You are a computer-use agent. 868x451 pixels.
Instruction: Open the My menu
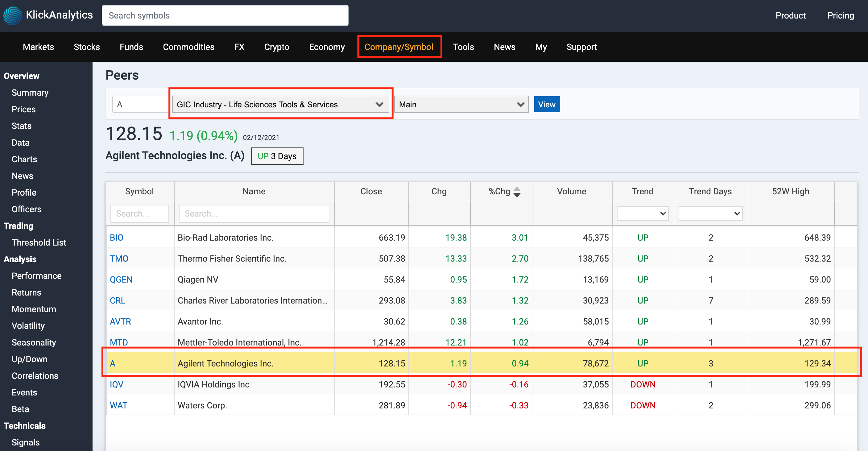(540, 47)
